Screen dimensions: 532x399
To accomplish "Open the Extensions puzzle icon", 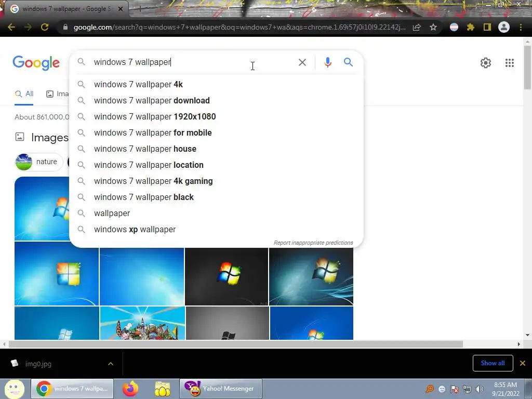I will (x=471, y=27).
